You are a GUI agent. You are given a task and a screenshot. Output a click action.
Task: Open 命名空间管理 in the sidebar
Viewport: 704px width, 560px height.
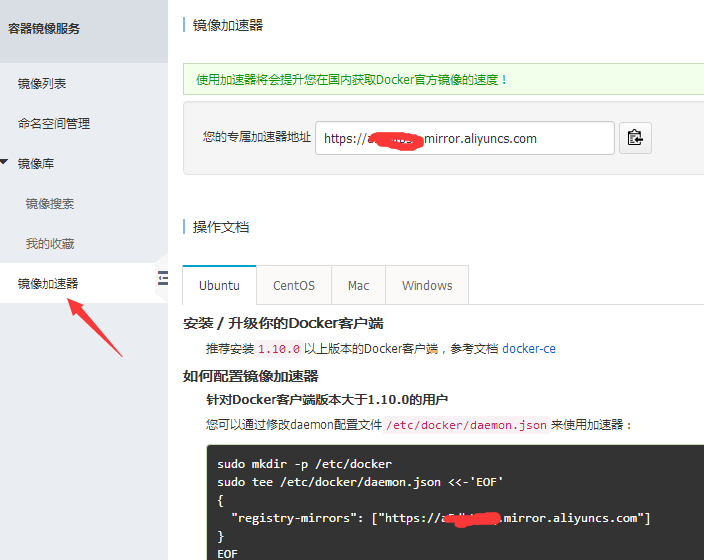[54, 123]
